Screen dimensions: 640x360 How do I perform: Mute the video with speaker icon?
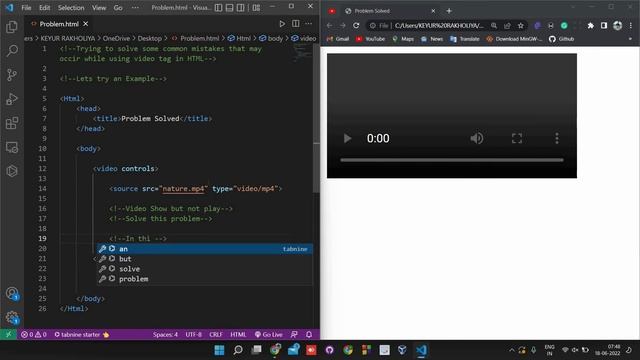[x=476, y=138]
